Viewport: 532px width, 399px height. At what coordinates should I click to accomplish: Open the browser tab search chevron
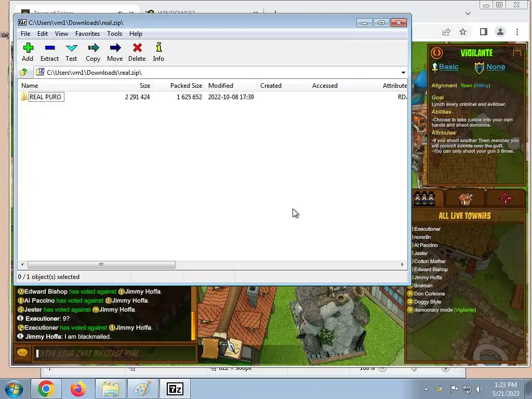click(468, 13)
